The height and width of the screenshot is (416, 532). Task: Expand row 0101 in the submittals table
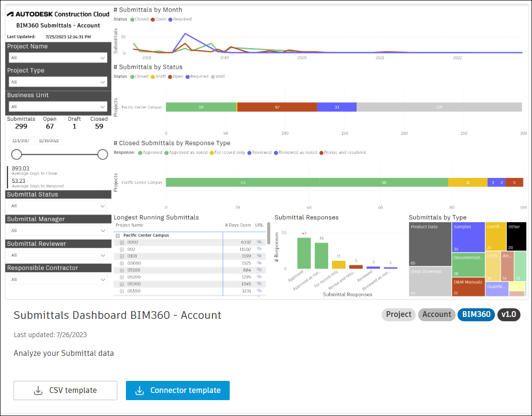(x=122, y=256)
